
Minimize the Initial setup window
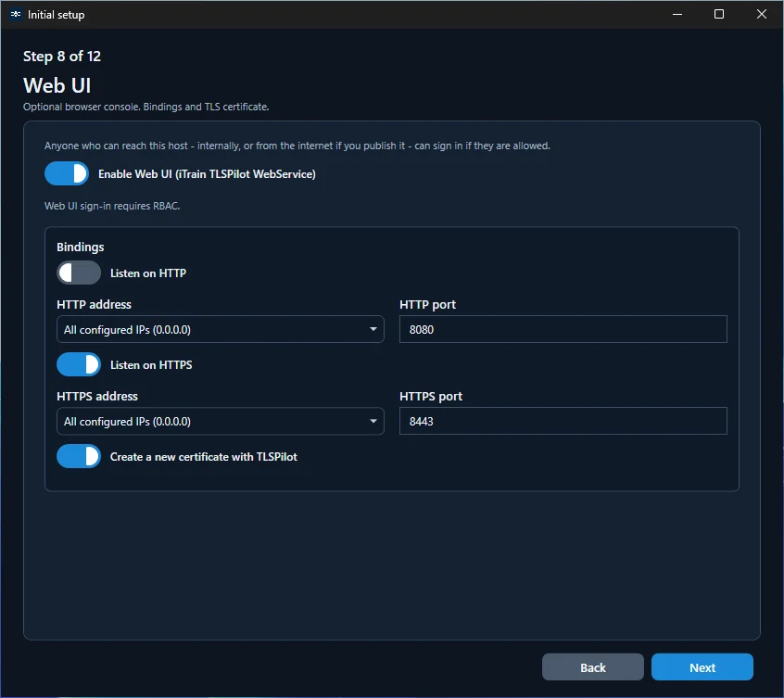[677, 15]
